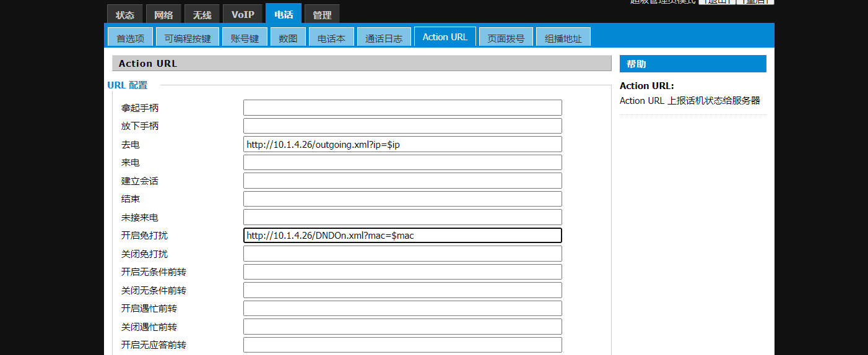Open the 首选项 sub-tab
868x355 pixels.
130,38
